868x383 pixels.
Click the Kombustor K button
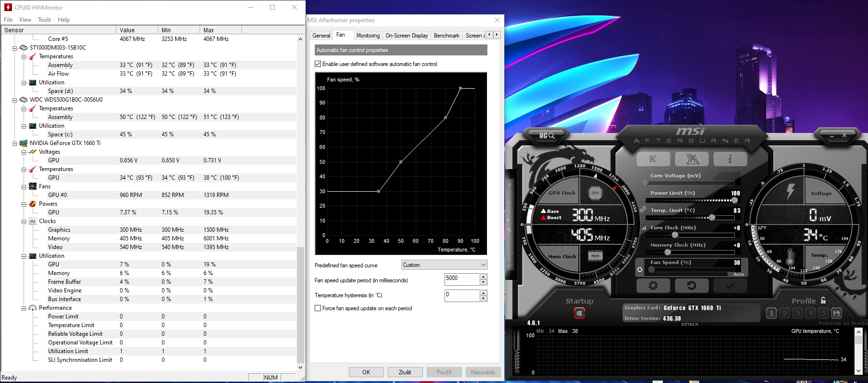click(x=653, y=159)
